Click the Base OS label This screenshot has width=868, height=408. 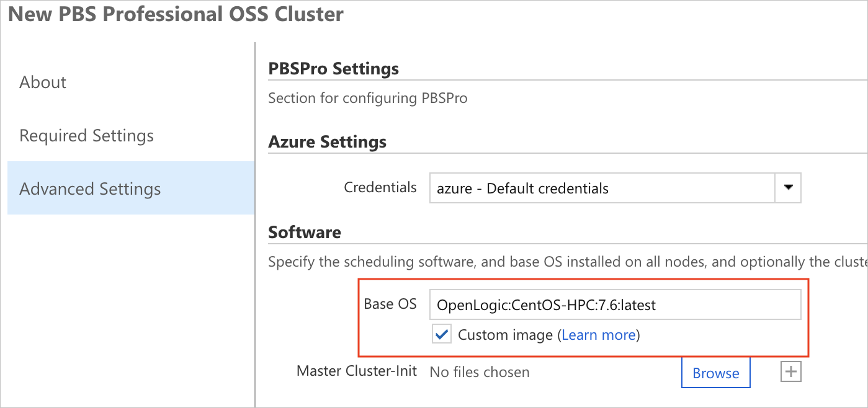(390, 304)
